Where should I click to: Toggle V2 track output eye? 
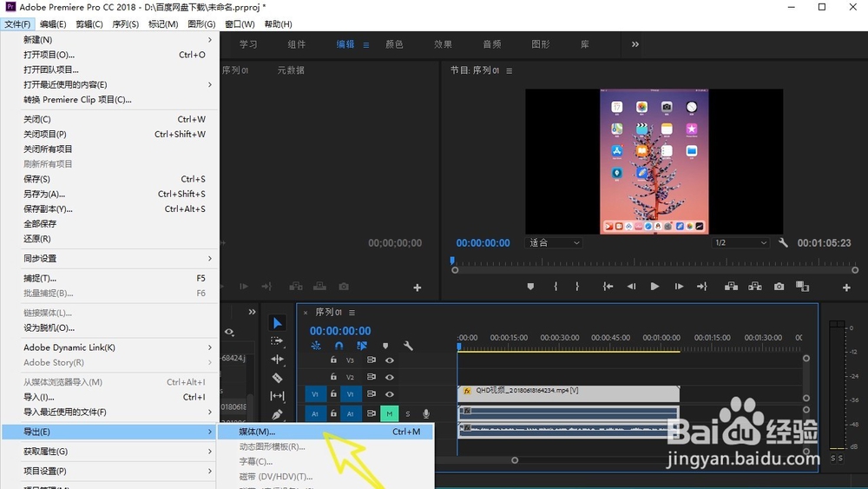click(390, 377)
